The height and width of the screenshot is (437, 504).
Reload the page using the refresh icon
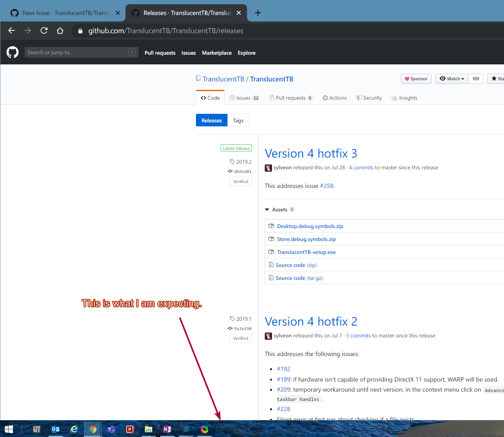click(44, 30)
